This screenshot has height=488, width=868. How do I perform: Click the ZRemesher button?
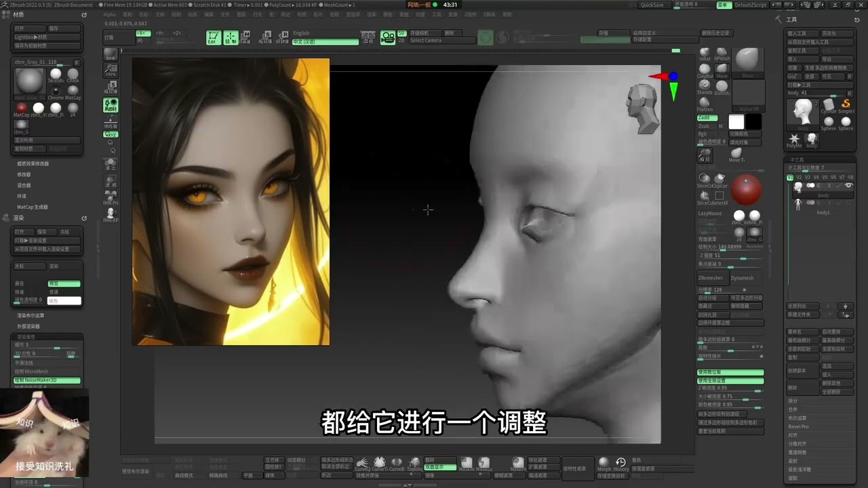click(x=713, y=278)
